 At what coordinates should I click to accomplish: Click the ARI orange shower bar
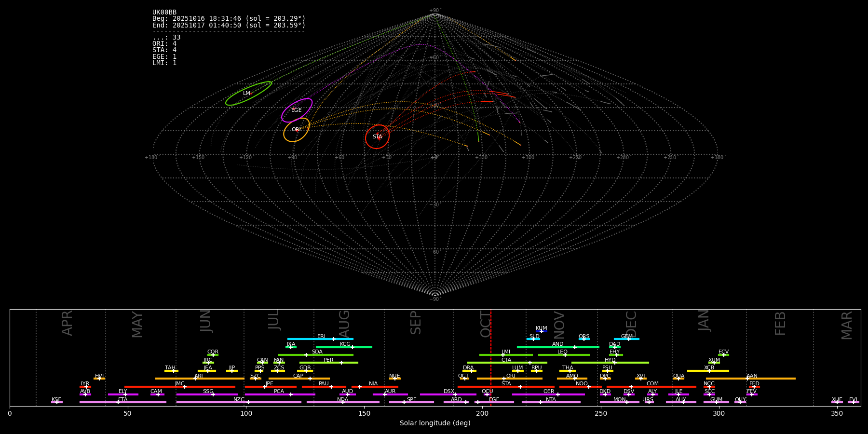200,379
